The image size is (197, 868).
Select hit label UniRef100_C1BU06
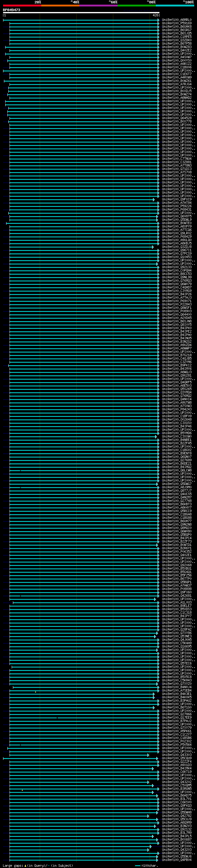point(176,67)
